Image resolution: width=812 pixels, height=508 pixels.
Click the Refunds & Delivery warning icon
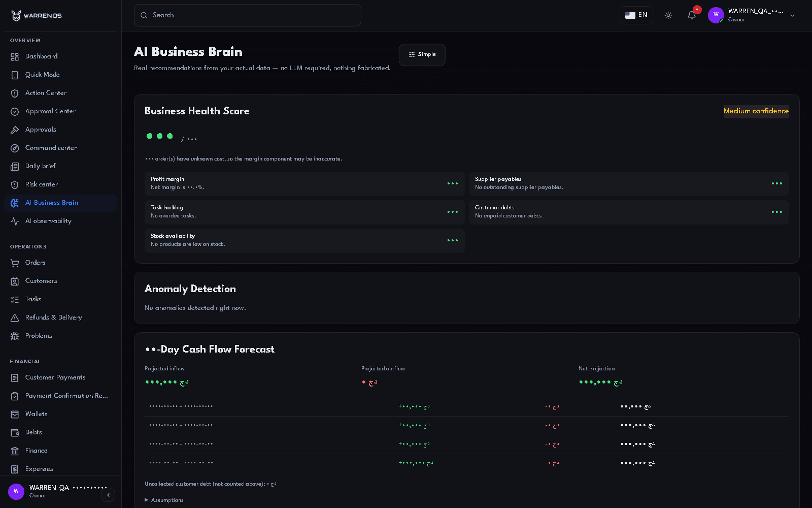(x=15, y=317)
